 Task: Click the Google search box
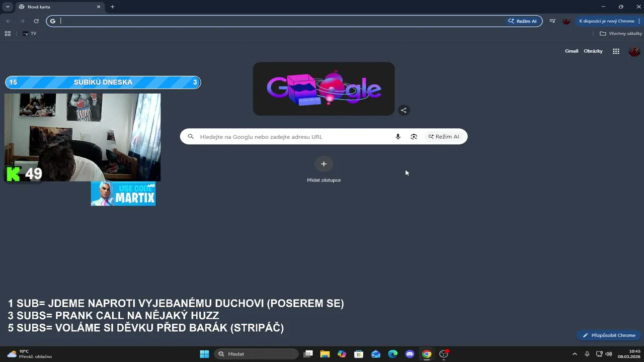[324, 137]
